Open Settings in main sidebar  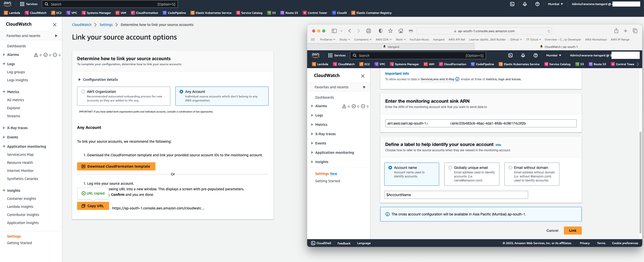tap(14, 236)
